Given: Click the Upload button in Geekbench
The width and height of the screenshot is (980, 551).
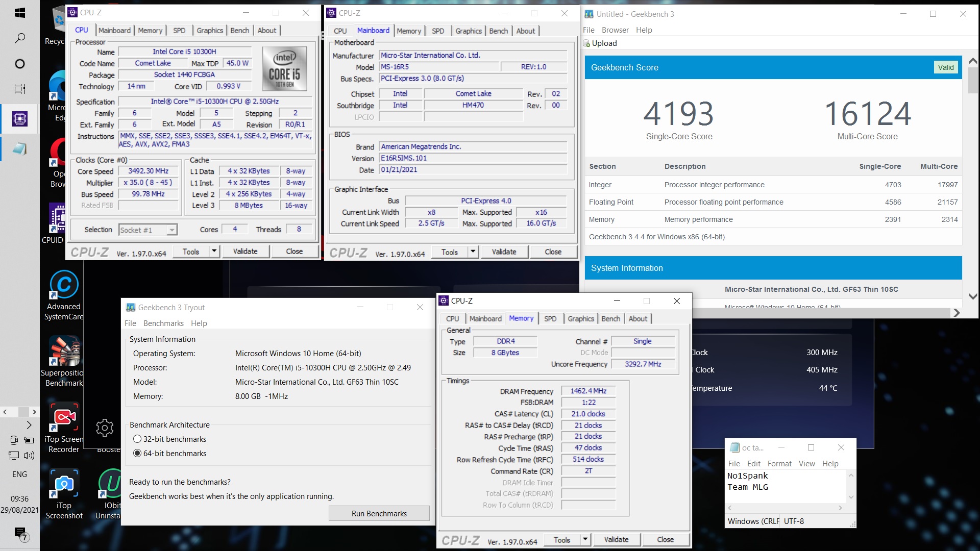Looking at the screenshot, I should click(x=600, y=43).
